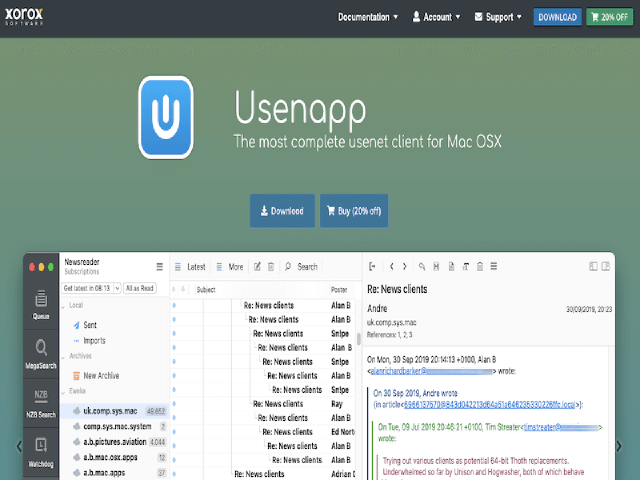This screenshot has height=480, width=640.
Task: Click the Search field in article list
Action: click(301, 267)
